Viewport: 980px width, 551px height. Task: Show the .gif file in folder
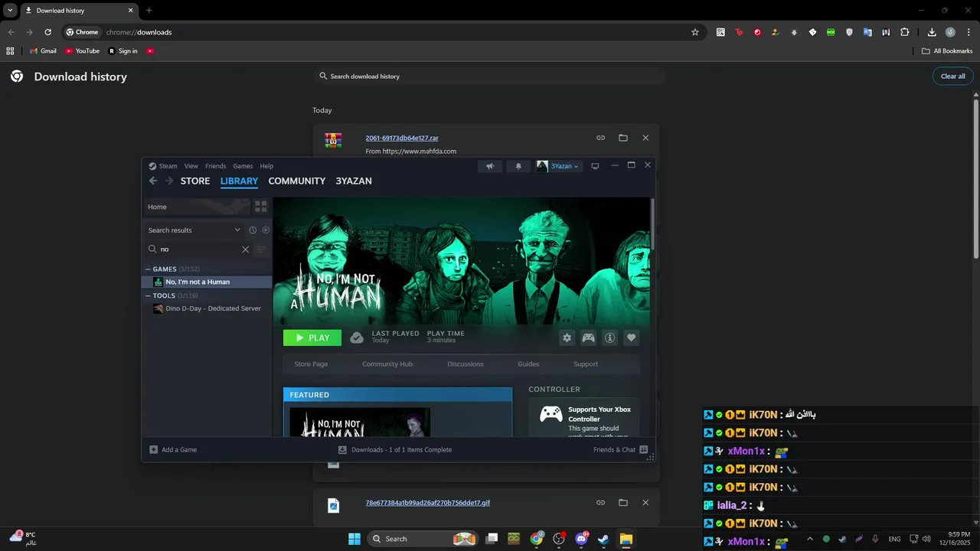[623, 502]
